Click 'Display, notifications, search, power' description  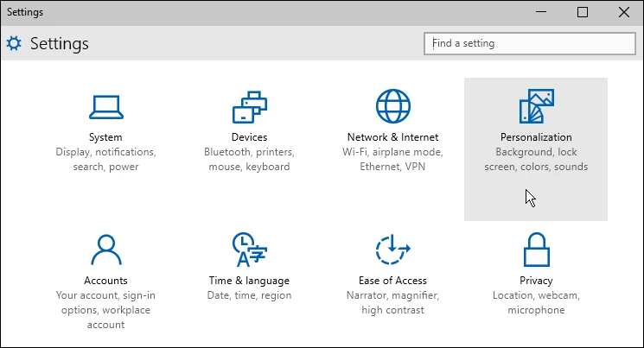click(106, 159)
